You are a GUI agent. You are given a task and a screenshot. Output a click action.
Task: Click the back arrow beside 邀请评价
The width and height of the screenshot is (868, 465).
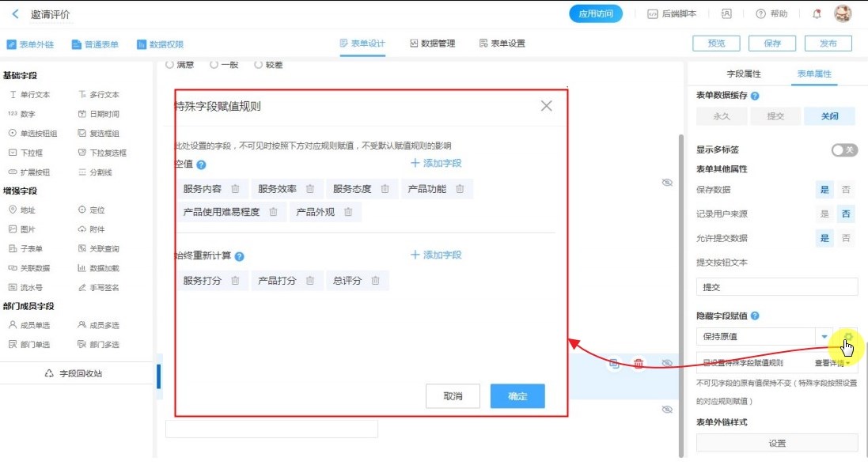pos(16,14)
